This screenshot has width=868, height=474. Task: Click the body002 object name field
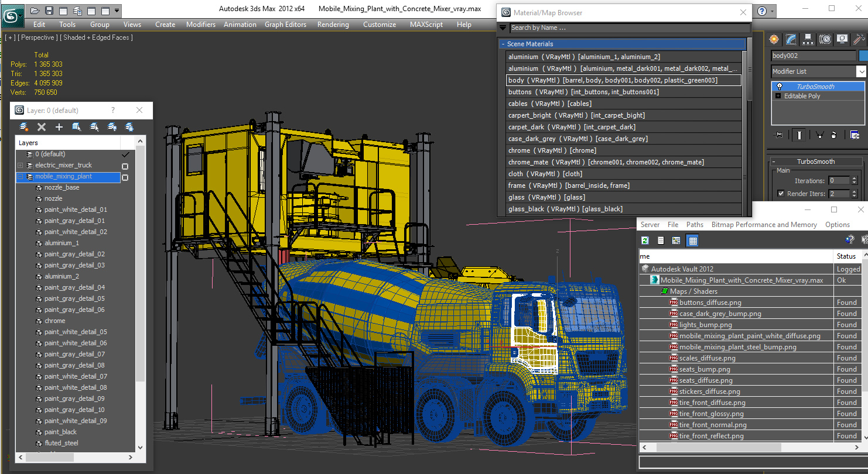[x=814, y=56]
